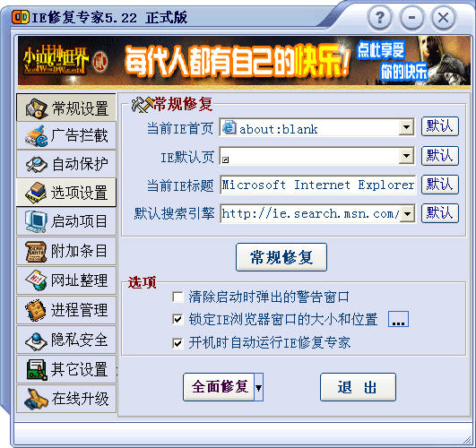The width and height of the screenshot is (476, 448).
Task: Switch to 其它设置 tab
Action: coord(66,369)
